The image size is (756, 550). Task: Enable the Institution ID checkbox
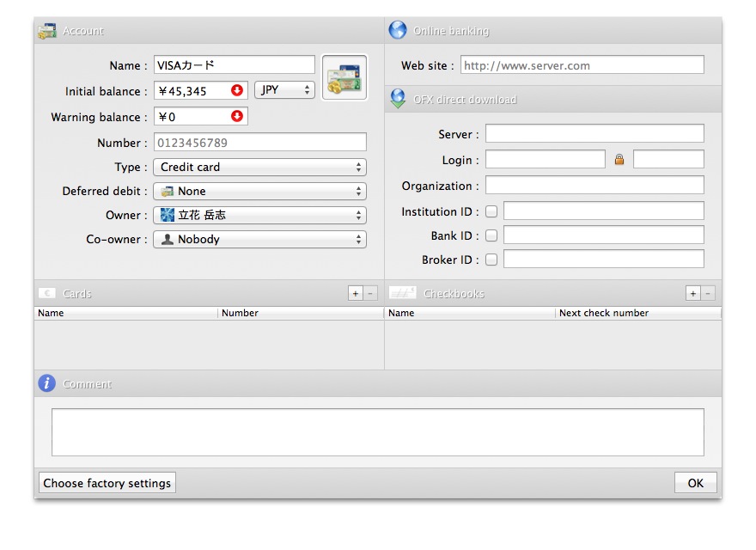(x=491, y=211)
